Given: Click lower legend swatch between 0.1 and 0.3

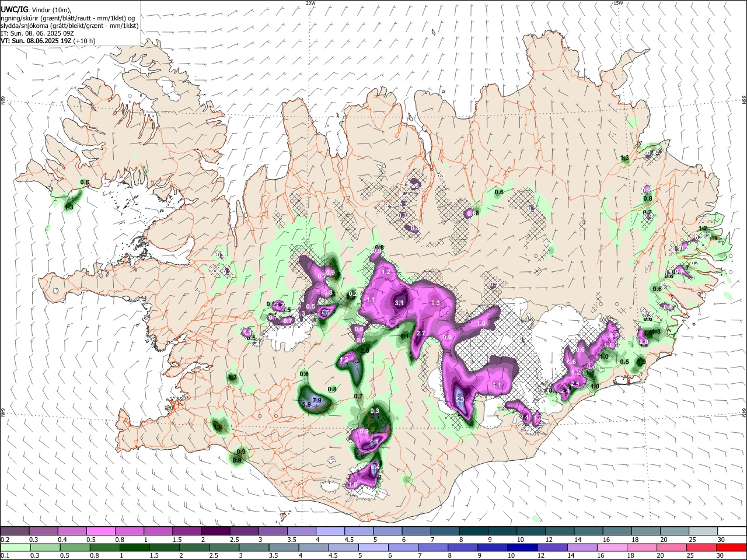Looking at the screenshot, I should tap(15, 547).
